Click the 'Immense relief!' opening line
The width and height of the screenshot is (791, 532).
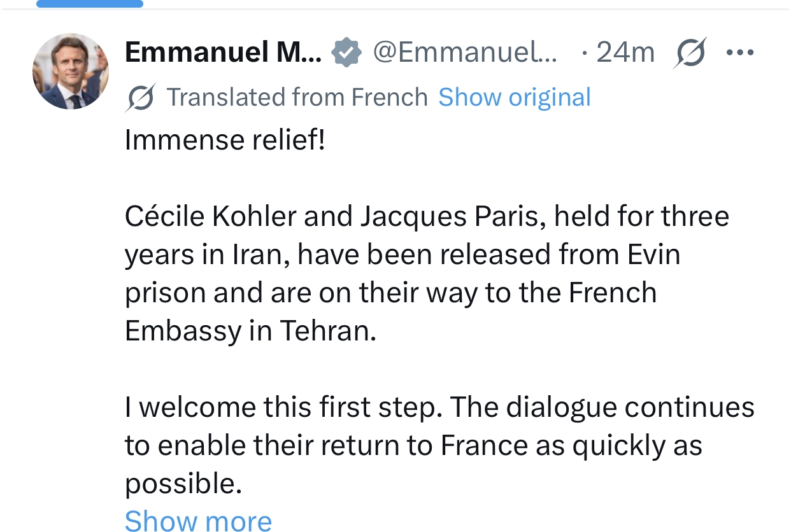tap(225, 140)
